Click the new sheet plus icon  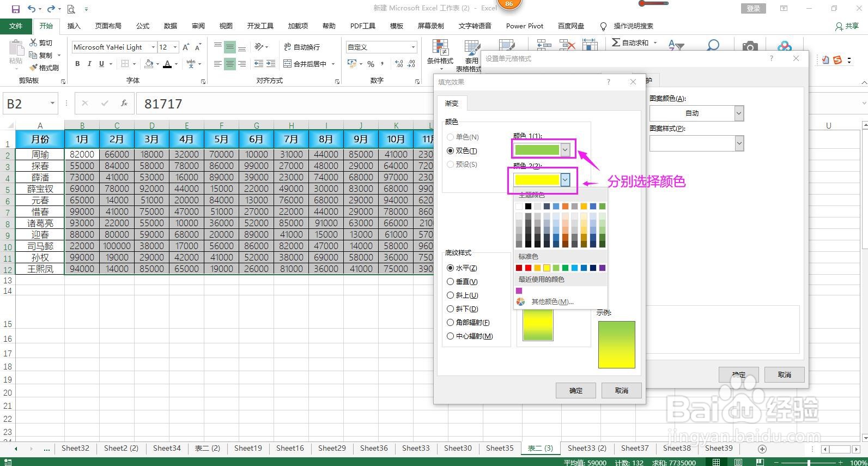pos(762,449)
